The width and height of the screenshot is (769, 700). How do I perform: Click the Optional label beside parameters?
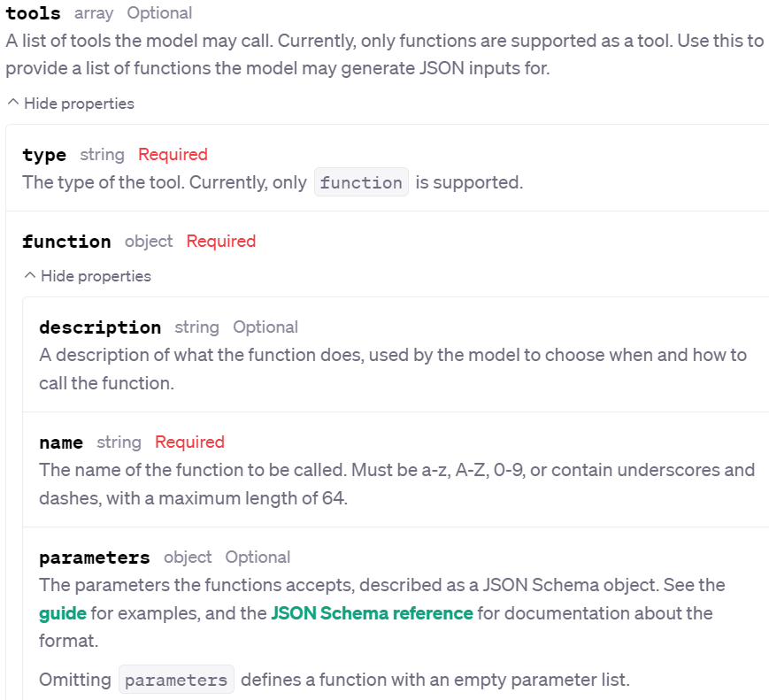pos(258,558)
